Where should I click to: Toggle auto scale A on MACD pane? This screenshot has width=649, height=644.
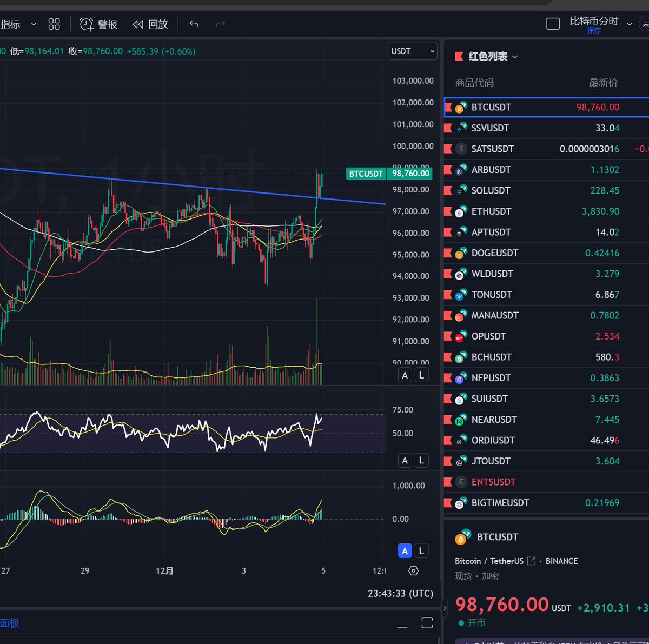[405, 551]
